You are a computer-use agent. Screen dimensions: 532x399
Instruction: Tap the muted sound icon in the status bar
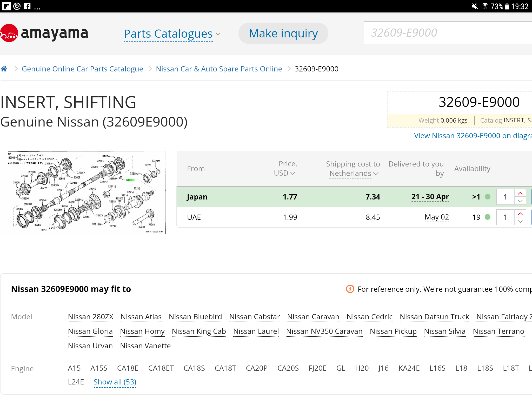click(475, 6)
